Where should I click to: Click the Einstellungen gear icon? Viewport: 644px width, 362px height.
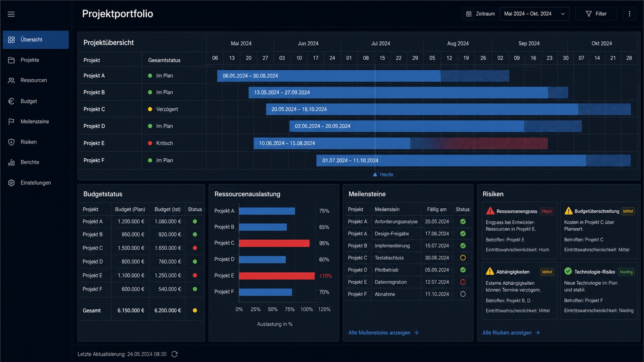click(x=11, y=183)
